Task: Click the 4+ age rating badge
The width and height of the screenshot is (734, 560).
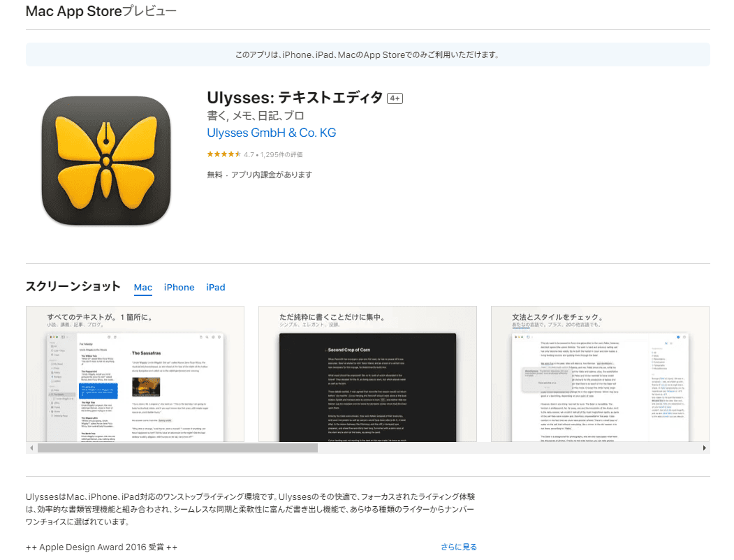Action: [x=395, y=98]
